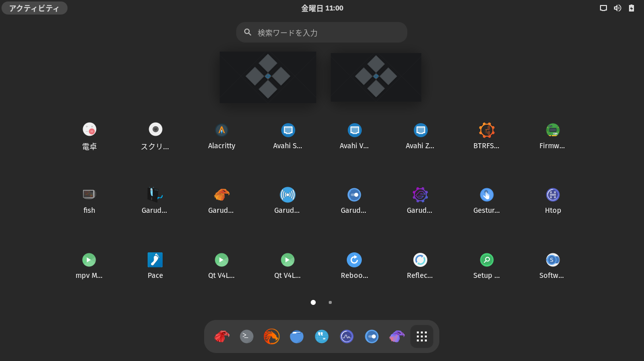Launch the Avahi S... app

click(x=288, y=136)
